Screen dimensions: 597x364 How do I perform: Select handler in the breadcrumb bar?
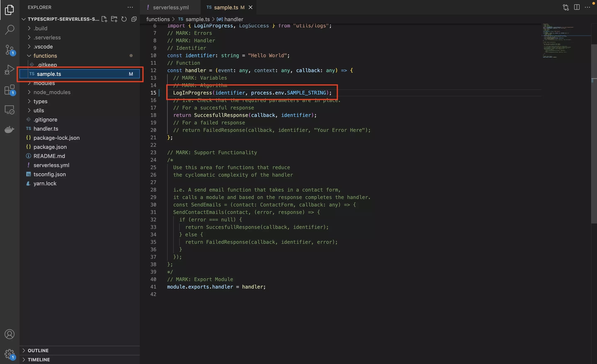click(233, 19)
